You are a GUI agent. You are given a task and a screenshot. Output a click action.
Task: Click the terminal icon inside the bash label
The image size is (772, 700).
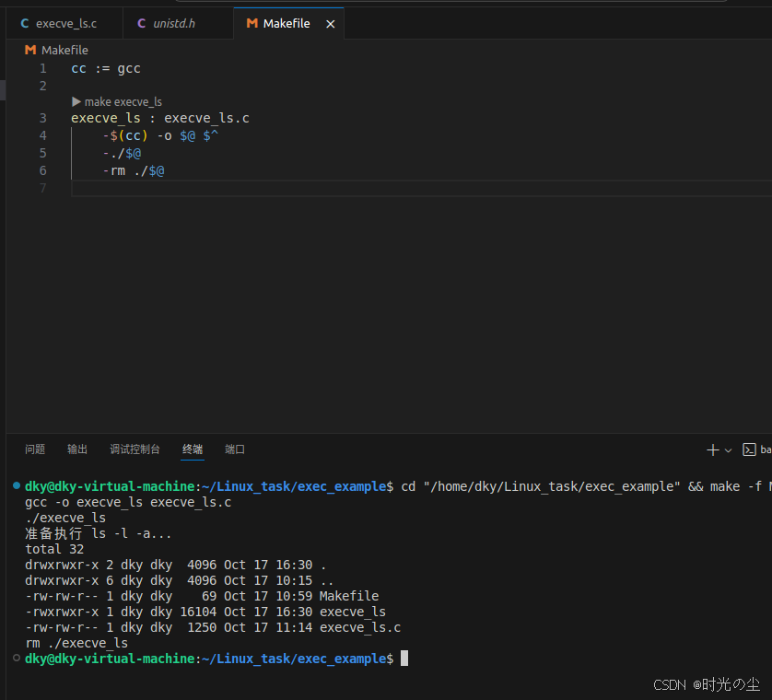coord(748,449)
